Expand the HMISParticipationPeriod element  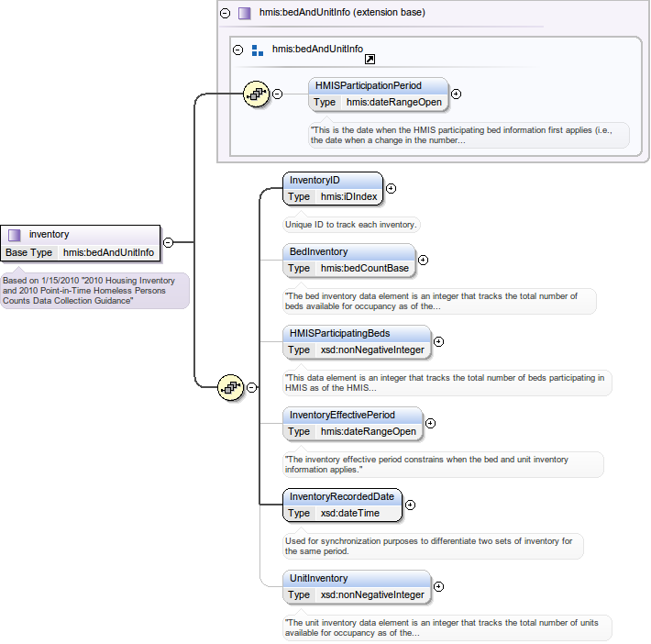point(456,94)
